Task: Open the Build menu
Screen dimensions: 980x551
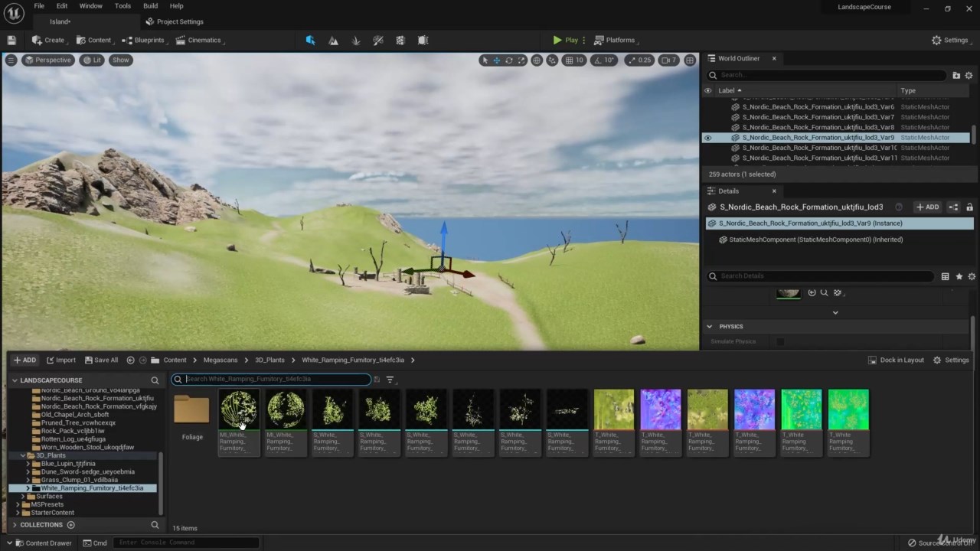Action: [150, 6]
